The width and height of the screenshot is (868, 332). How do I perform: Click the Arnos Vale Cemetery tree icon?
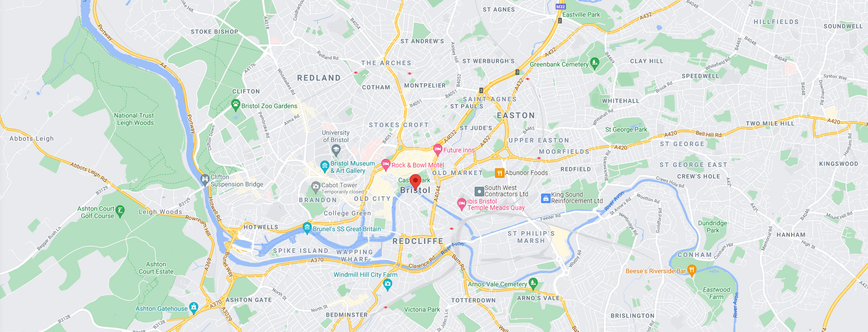pos(533,284)
